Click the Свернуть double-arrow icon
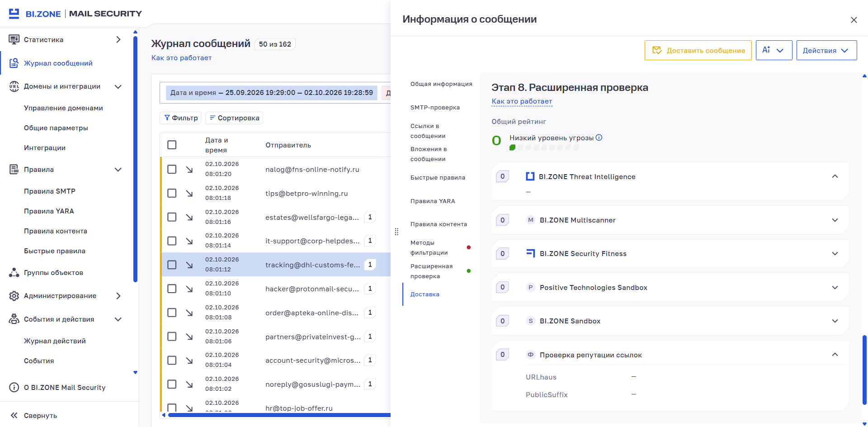Viewport: 868px width, 427px height. coord(14,415)
